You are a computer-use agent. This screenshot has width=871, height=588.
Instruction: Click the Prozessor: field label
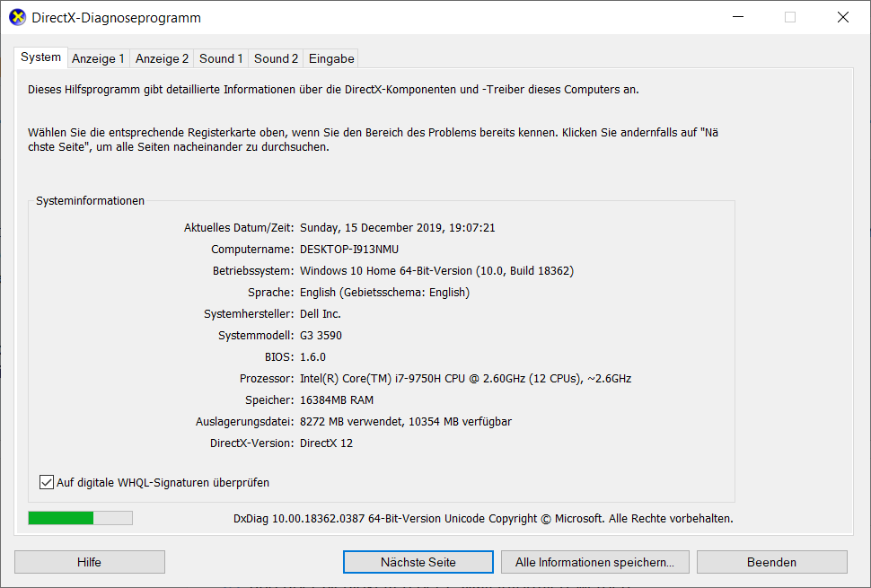point(267,379)
